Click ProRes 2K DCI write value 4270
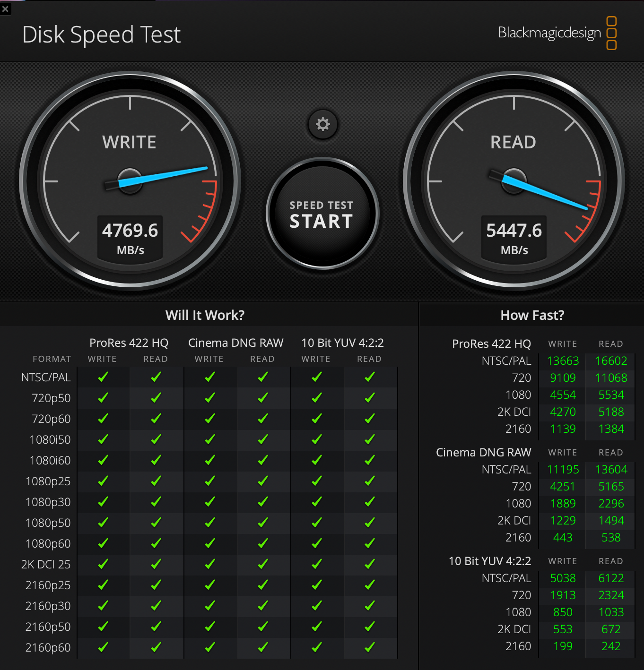 [x=563, y=412]
